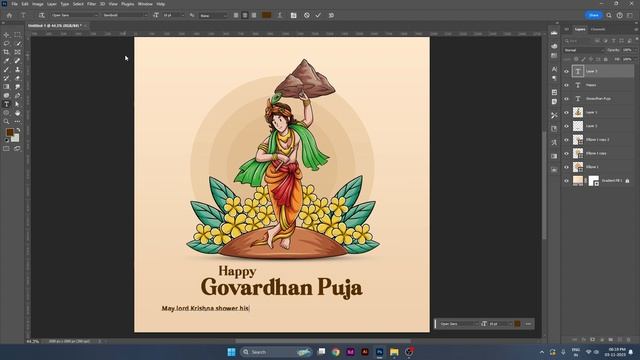Select the Path Selection tool

17,104
